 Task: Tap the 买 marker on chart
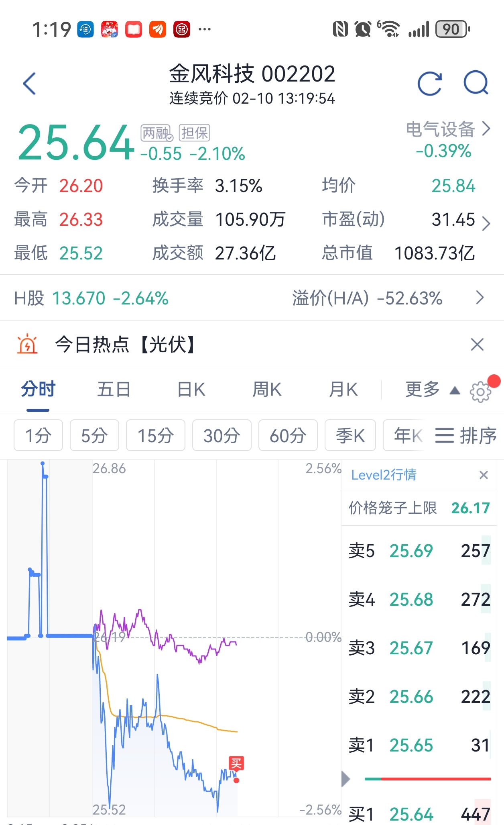coord(236,763)
